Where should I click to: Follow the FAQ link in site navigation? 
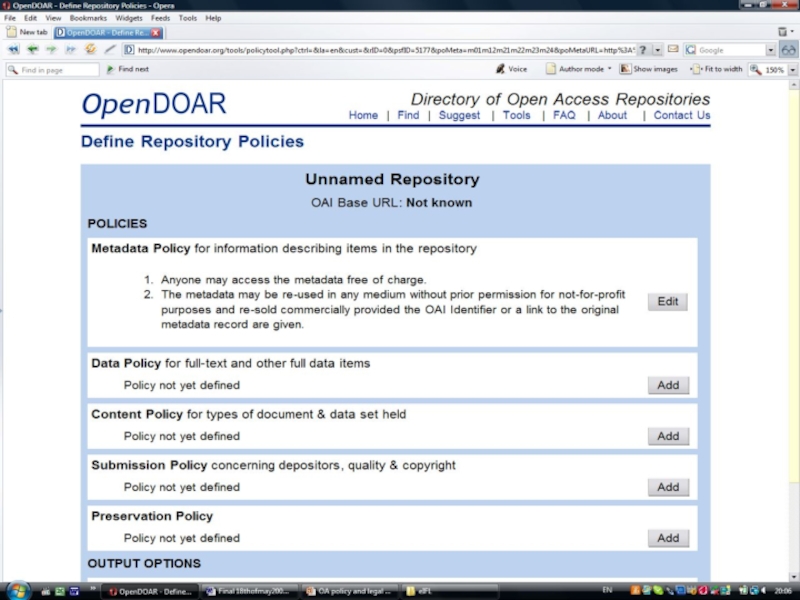564,115
